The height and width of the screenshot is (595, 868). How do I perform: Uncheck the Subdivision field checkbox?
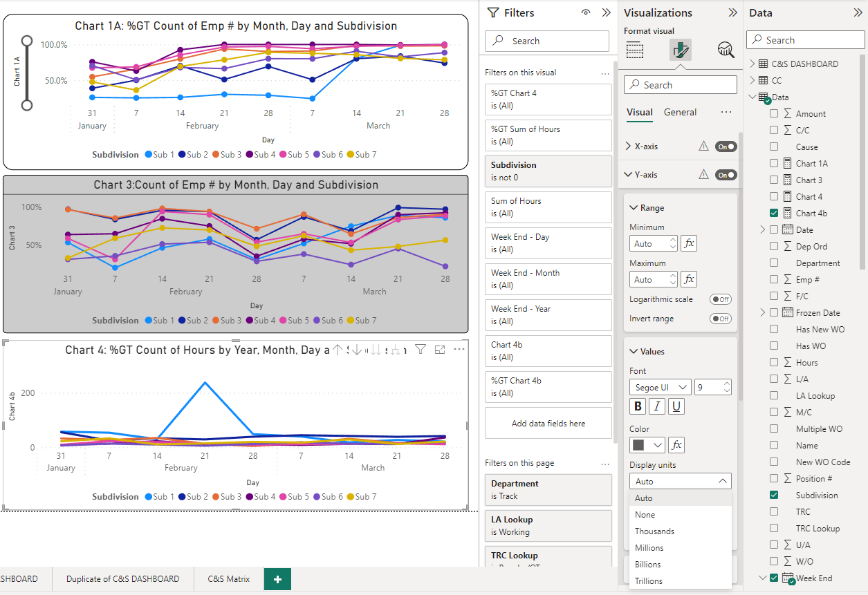point(774,495)
